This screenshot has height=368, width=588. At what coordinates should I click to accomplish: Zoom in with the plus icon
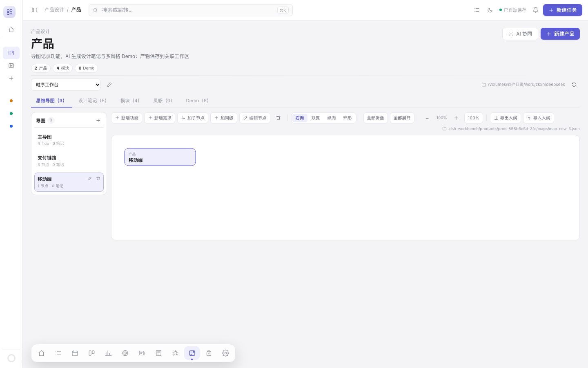pyautogui.click(x=456, y=118)
